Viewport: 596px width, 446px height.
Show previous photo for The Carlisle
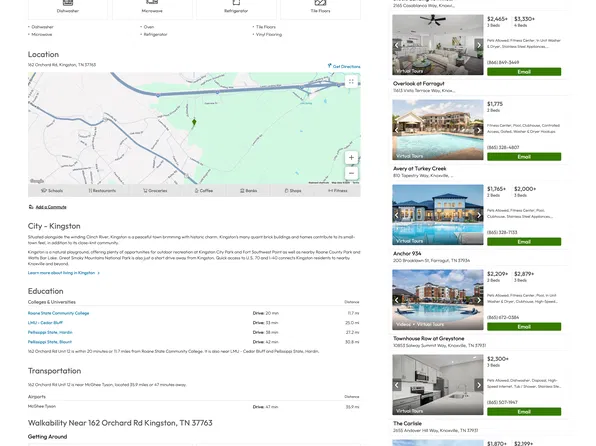coord(396,385)
